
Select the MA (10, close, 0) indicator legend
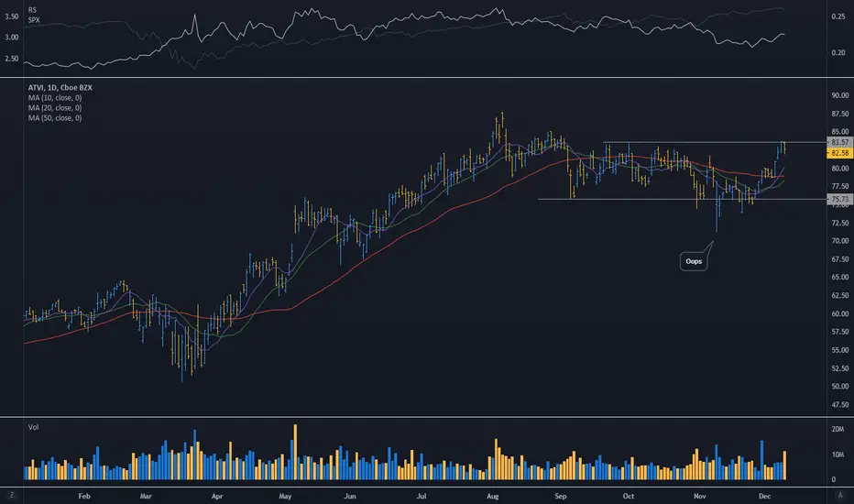(55, 98)
